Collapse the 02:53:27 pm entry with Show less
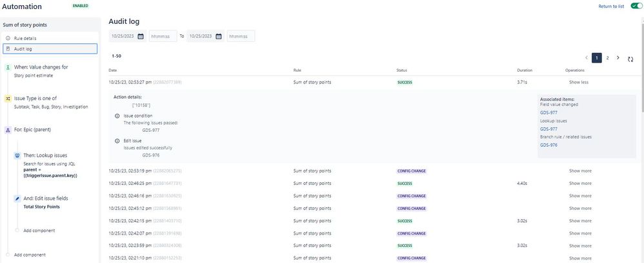 coord(578,82)
